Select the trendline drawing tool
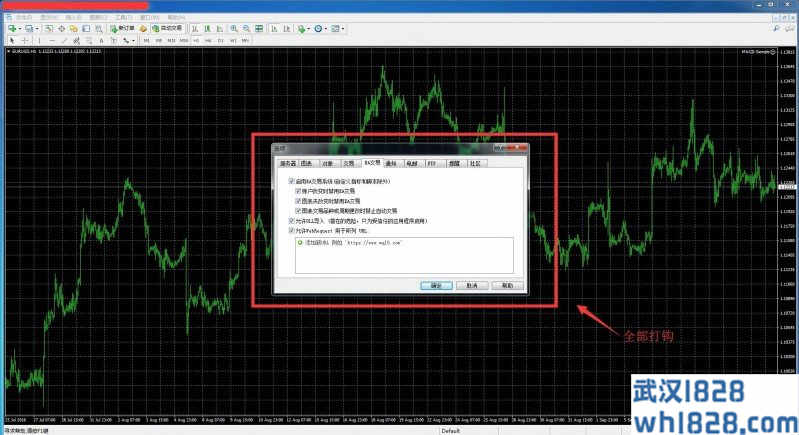 coord(64,40)
